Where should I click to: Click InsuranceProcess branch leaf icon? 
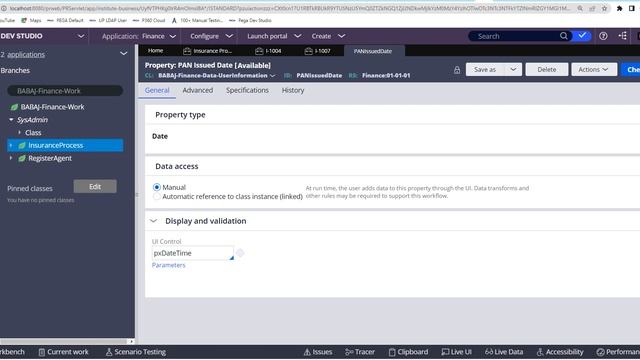[x=22, y=145]
